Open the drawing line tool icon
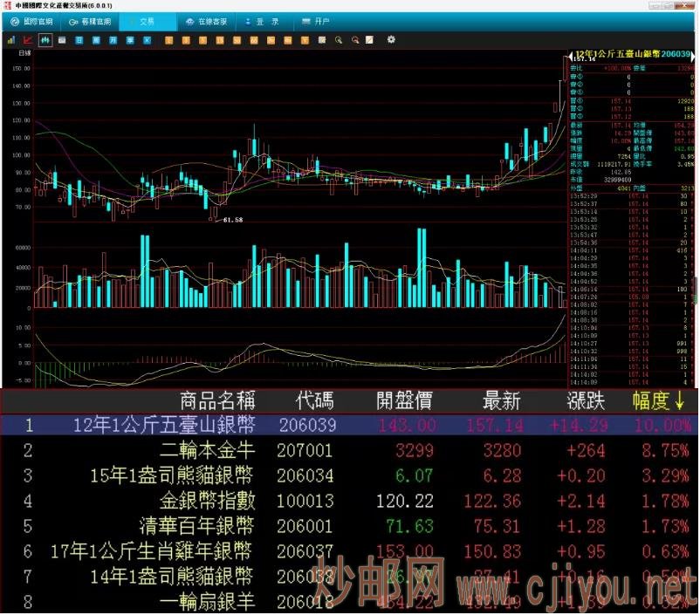 (369, 39)
